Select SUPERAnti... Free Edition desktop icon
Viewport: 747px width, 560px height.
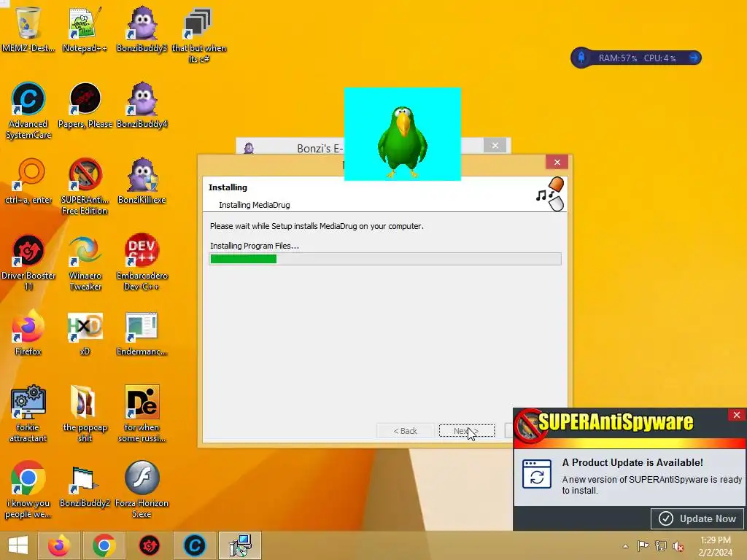(85, 187)
